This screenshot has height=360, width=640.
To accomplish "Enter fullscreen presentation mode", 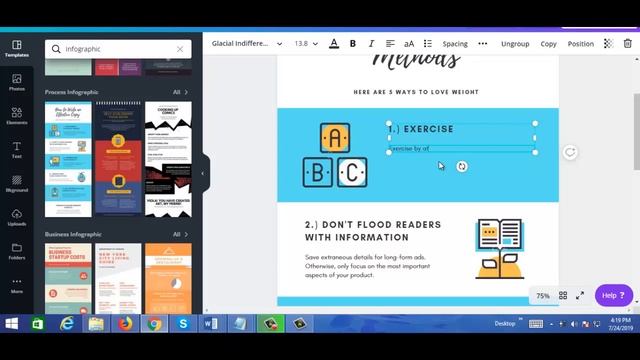I will click(x=580, y=296).
